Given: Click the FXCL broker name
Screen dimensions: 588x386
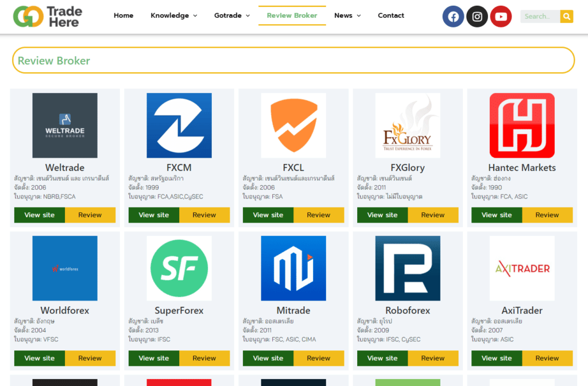Looking at the screenshot, I should click(x=293, y=167).
